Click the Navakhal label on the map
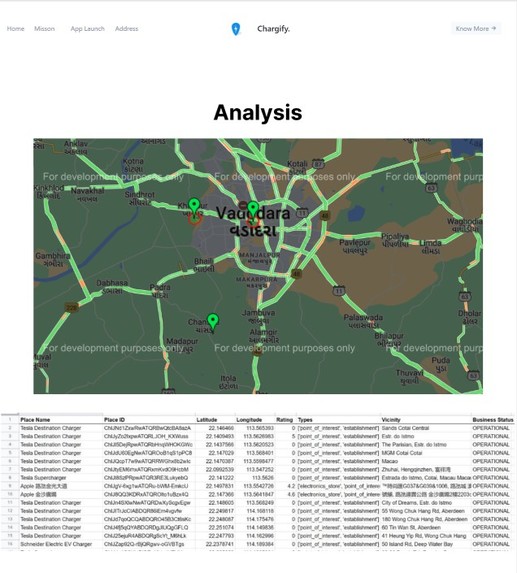The image size is (517, 573). click(x=87, y=194)
